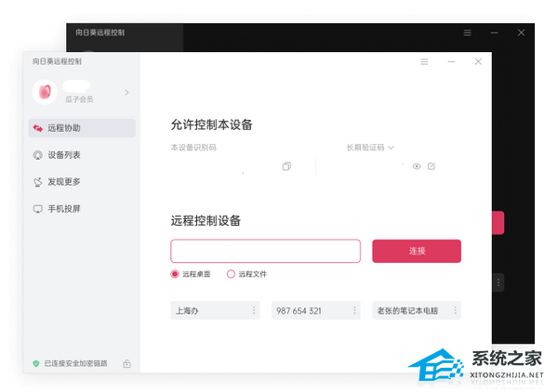This screenshot has width=558, height=392.
Task: Choose recent device 987 654 321
Action: pyautogui.click(x=316, y=310)
